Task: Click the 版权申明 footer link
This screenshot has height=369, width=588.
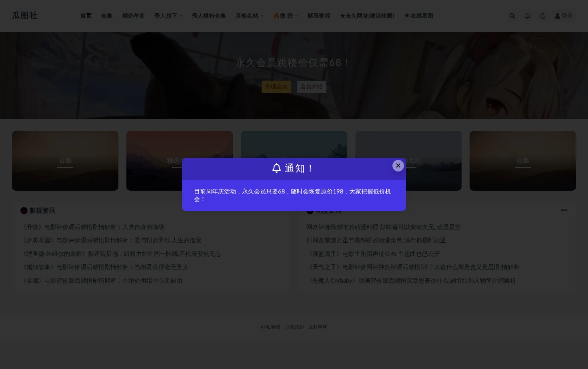Action: click(x=318, y=327)
